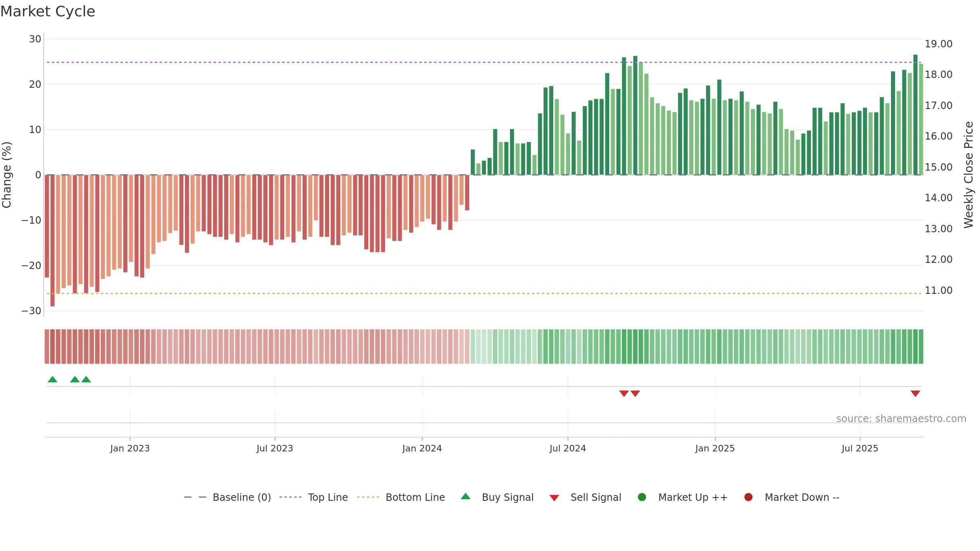Image resolution: width=980 pixels, height=551 pixels.
Task: Click the green Buy Signal triangle in the legend
Action: [465, 497]
